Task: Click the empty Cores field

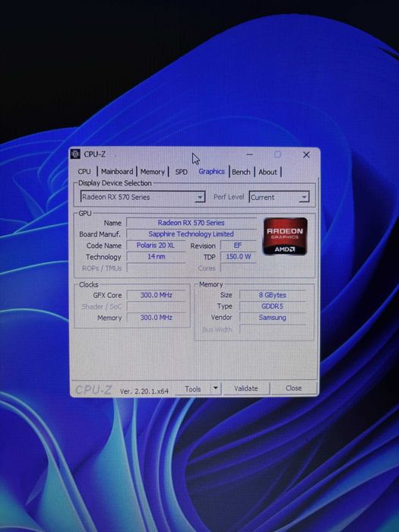Action: [x=238, y=268]
